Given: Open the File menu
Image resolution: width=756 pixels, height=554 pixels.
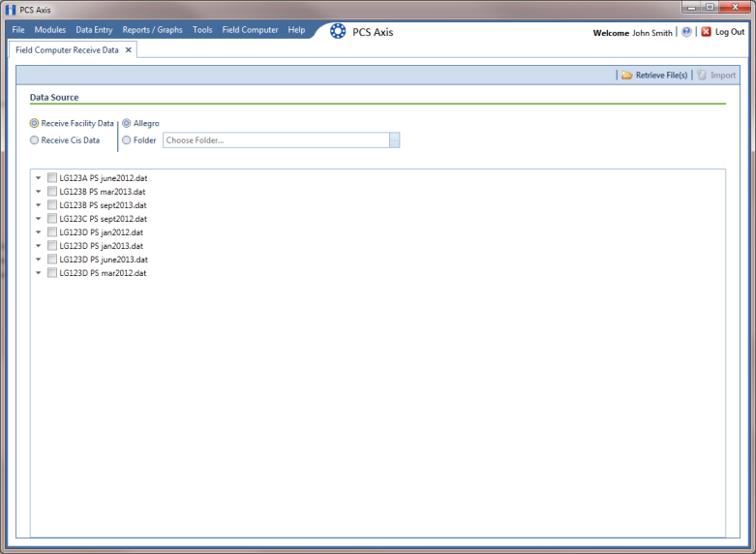Looking at the screenshot, I should pos(18,30).
